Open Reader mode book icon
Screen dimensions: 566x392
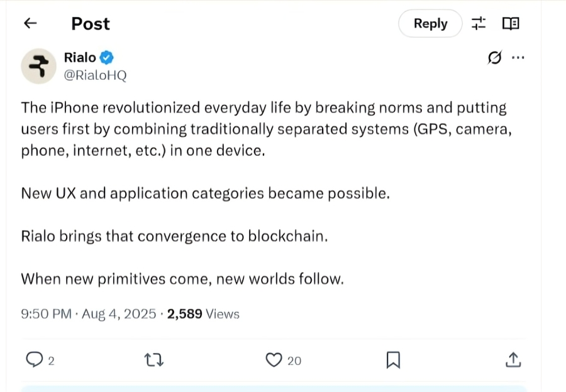point(511,24)
